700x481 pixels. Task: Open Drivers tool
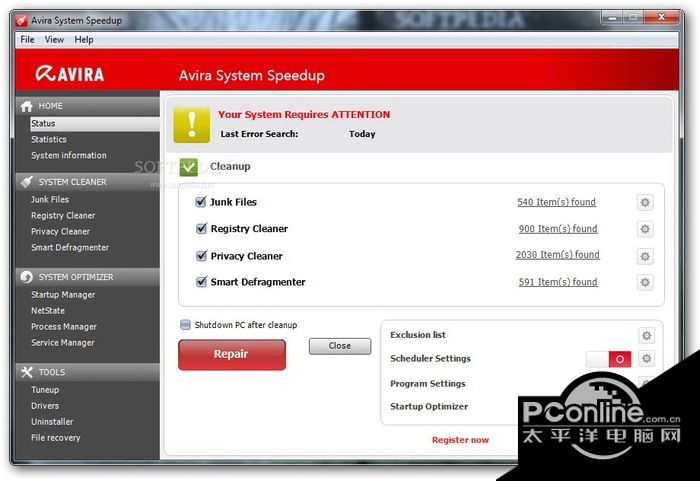coord(45,406)
